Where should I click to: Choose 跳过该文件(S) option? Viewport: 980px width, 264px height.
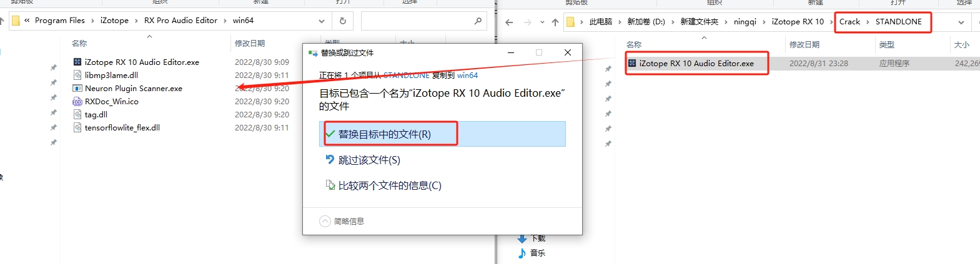[369, 160]
